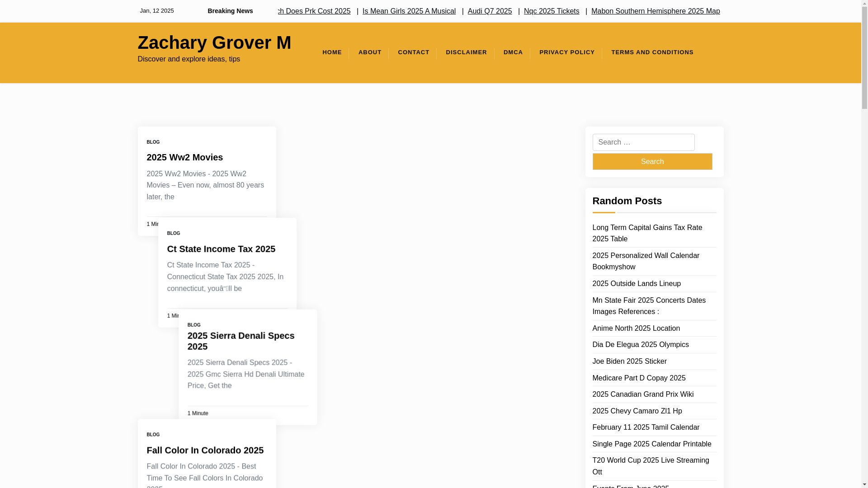Open the 2025 Ww2 Movies post
The image size is (868, 488).
[x=184, y=157]
